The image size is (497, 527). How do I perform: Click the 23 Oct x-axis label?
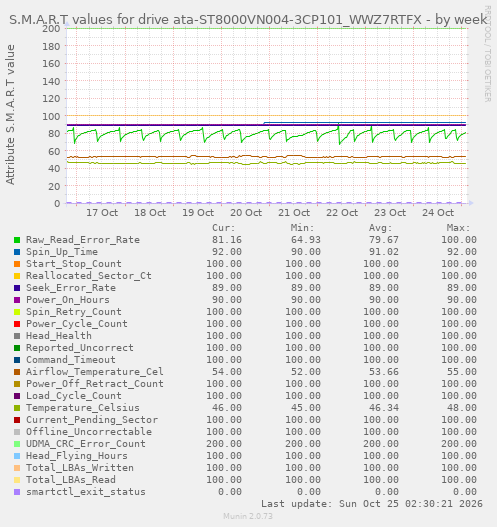coord(390,213)
